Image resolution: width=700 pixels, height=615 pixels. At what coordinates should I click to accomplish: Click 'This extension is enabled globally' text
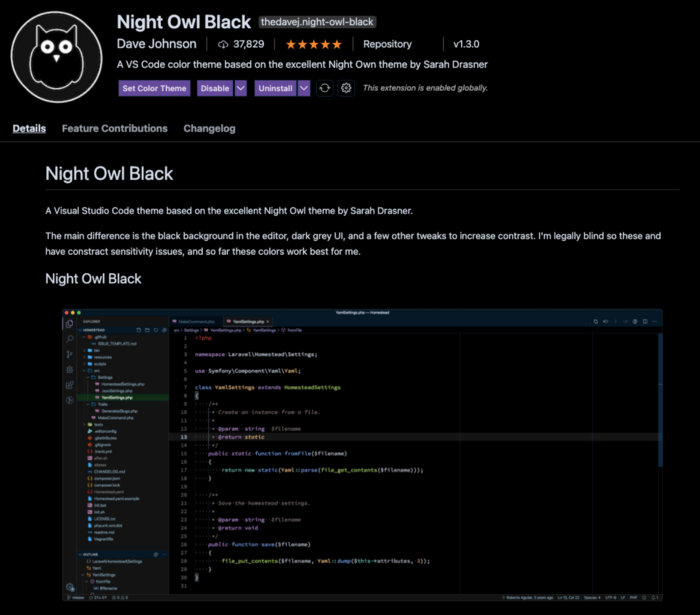[425, 88]
